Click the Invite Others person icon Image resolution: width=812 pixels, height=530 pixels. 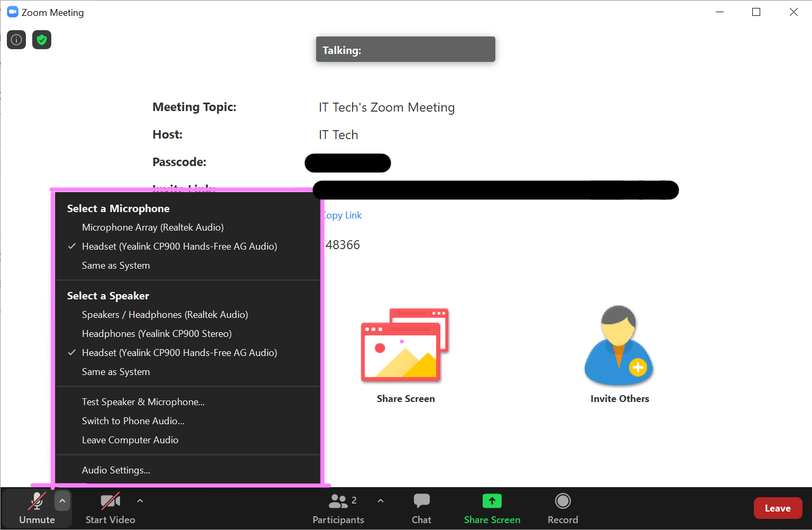pos(619,345)
